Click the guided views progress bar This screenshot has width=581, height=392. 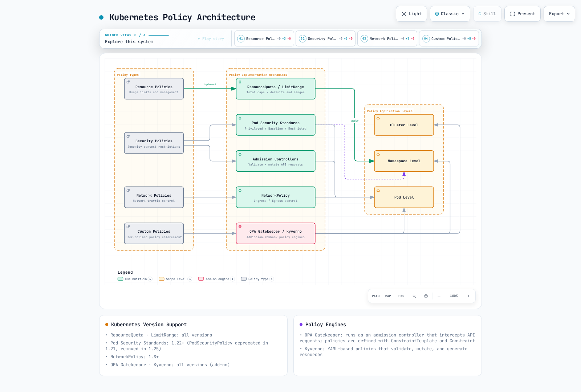[159, 35]
